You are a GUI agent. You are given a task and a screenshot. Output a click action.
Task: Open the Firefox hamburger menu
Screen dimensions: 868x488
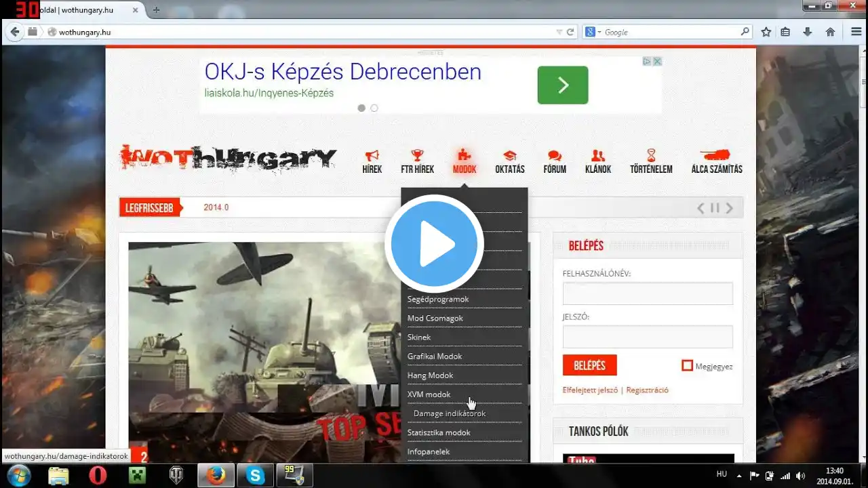click(856, 32)
